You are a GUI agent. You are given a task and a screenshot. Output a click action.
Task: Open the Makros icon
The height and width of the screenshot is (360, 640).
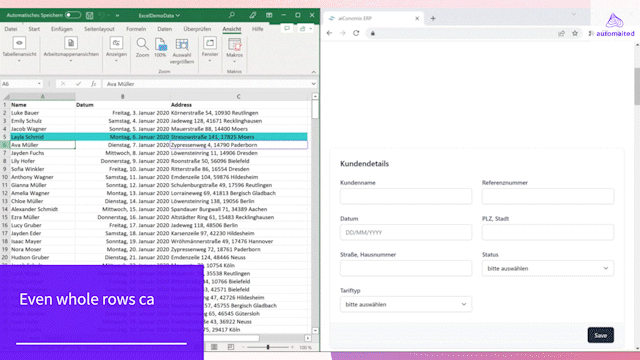pos(235,44)
